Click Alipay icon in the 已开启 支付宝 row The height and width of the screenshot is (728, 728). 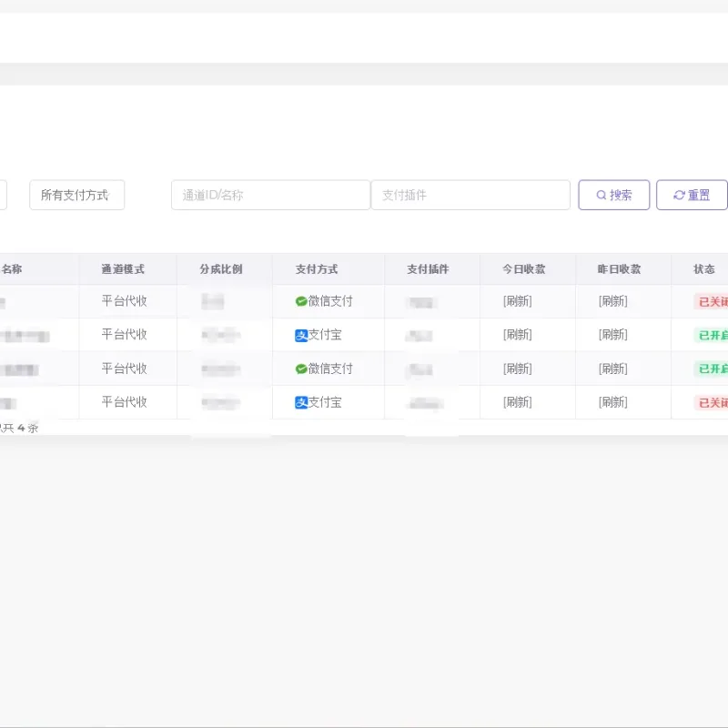point(301,335)
